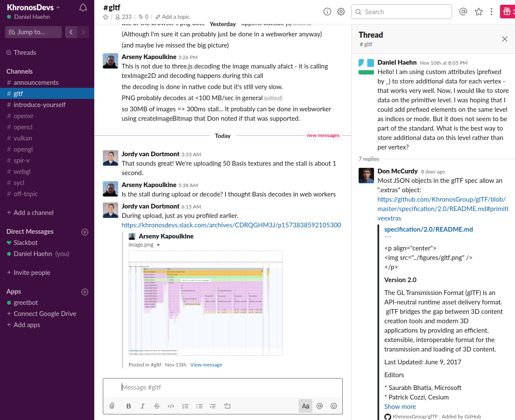515x420 pixels.
Task: Show starred items
Action: (x=479, y=12)
